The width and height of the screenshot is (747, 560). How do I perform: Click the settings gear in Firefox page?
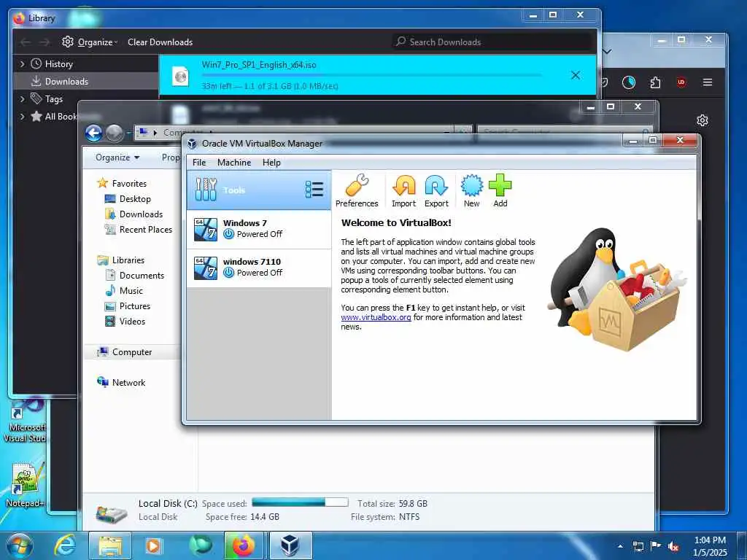[x=703, y=120]
